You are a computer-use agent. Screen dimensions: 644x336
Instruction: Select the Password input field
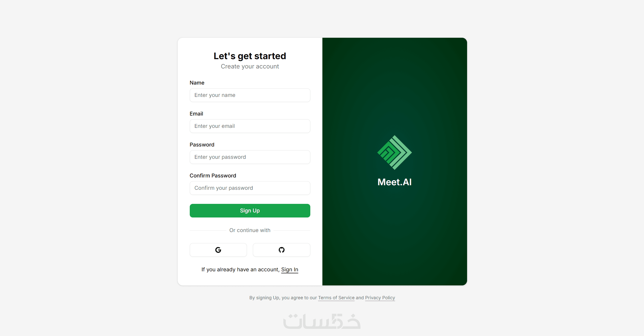(250, 157)
